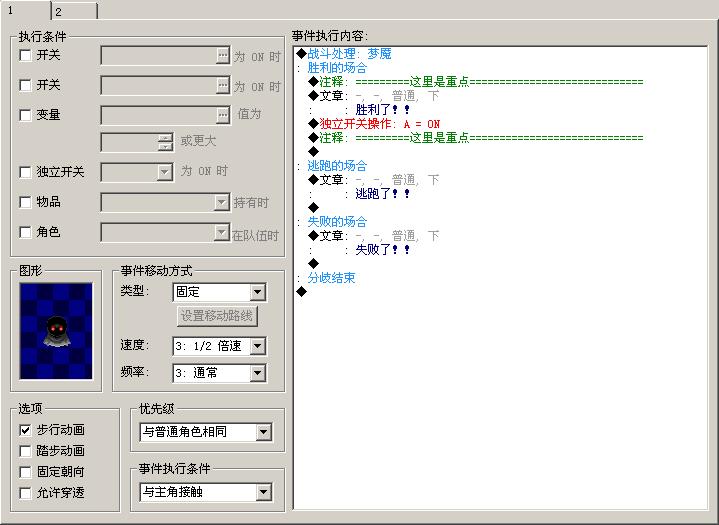Open the second switch selector ellipsis button
Screen dimensions: 719x525
pyautogui.click(x=222, y=85)
